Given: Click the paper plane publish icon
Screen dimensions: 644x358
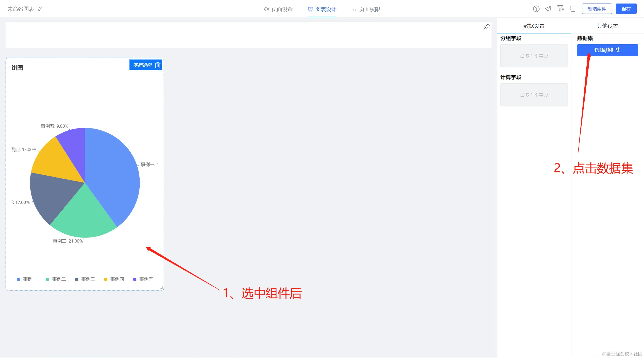Looking at the screenshot, I should [x=548, y=9].
